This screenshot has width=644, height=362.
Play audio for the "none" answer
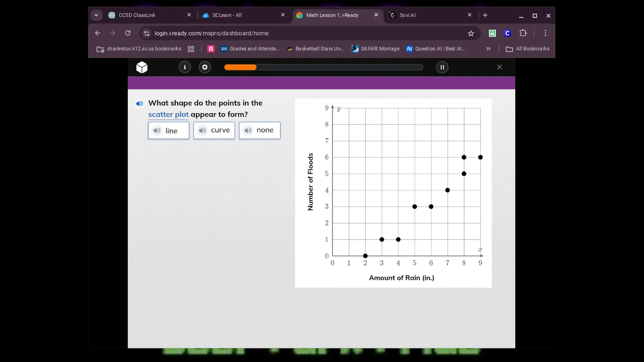[248, 131]
